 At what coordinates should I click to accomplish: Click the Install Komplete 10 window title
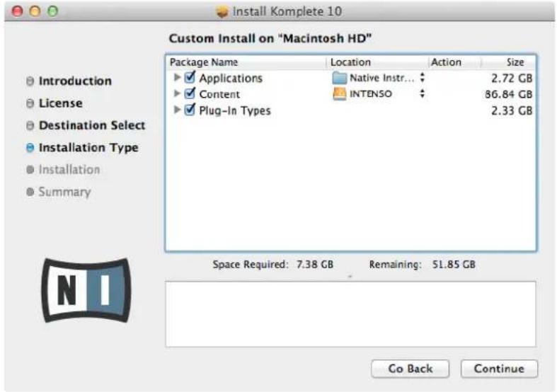(287, 11)
